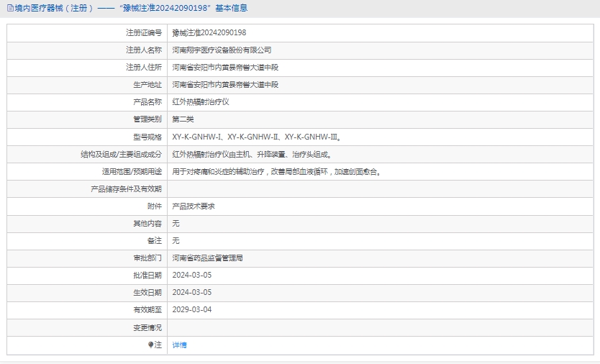This screenshot has height=364, width=600.
Task: Click the 产品储存条件及有效期 row label
Action: coord(126,188)
